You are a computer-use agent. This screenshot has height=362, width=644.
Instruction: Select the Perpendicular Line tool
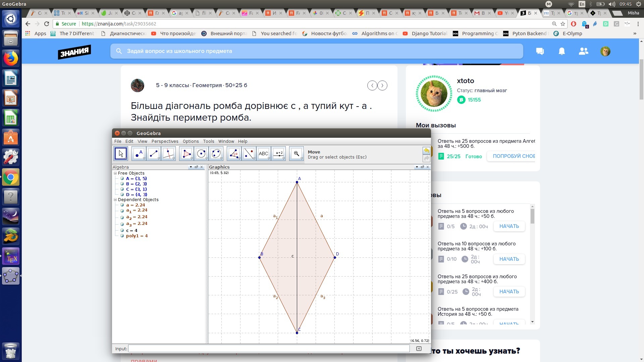168,154
